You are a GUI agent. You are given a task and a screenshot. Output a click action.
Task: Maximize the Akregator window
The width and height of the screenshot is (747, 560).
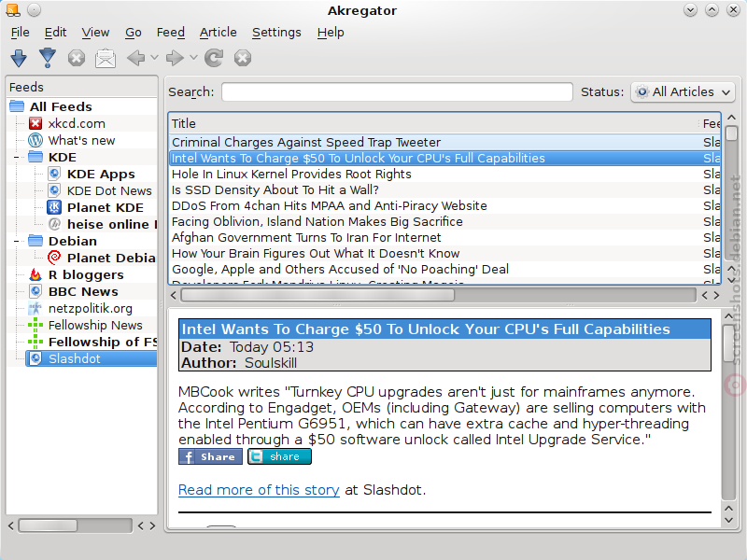[712, 9]
